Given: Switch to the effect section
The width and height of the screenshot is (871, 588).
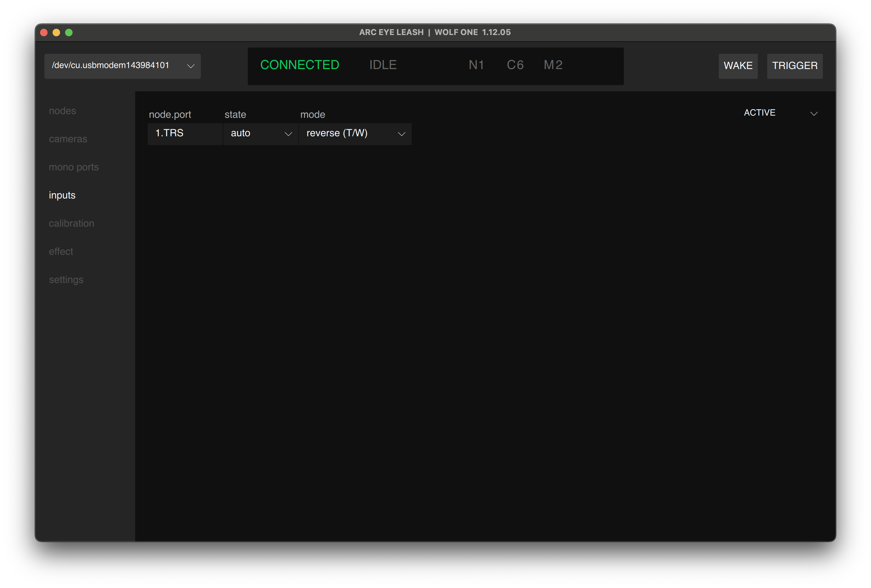Looking at the screenshot, I should pos(61,251).
